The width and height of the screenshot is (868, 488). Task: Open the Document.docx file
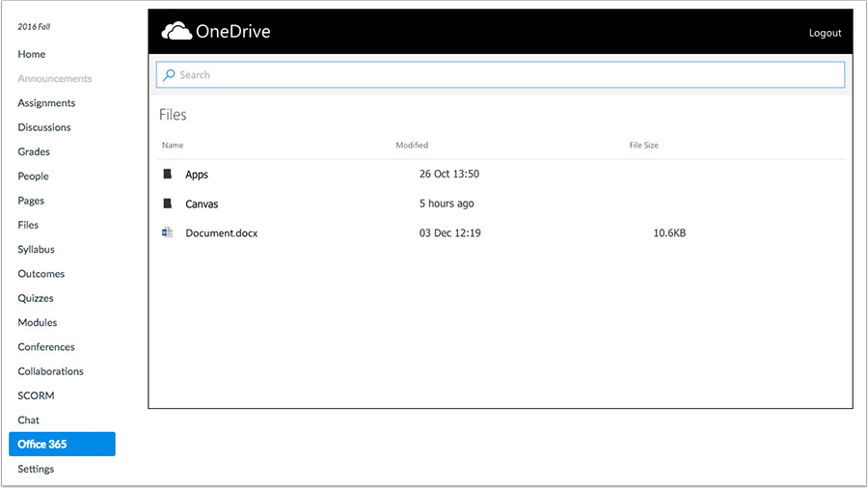[x=221, y=233]
